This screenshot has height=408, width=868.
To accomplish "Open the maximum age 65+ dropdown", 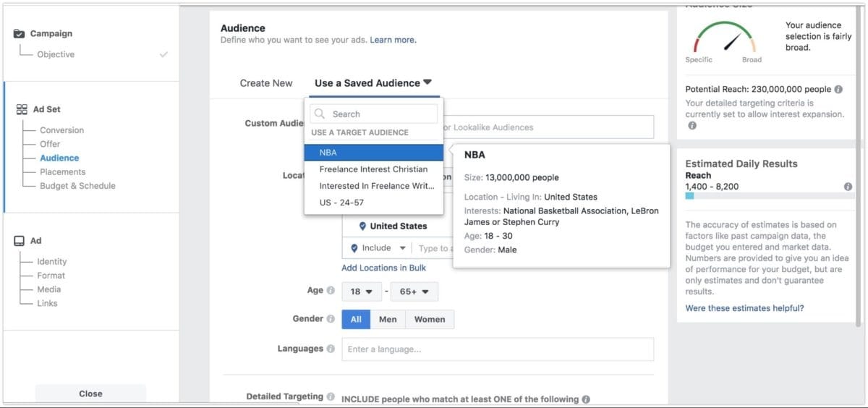I will click(x=414, y=292).
